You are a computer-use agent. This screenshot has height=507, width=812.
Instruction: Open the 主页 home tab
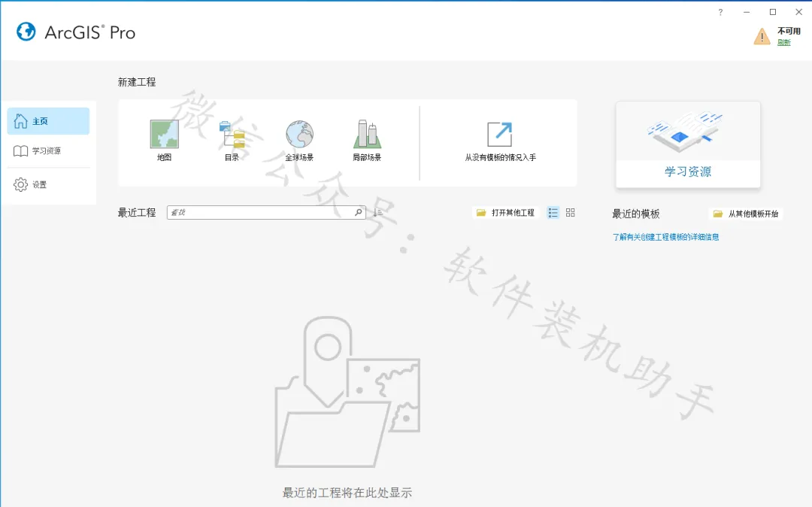click(48, 121)
